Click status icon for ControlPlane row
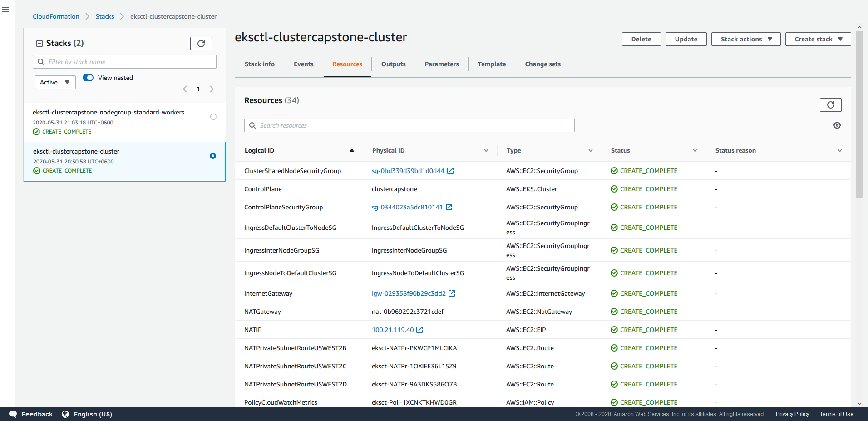This screenshot has height=421, width=868. coord(614,189)
